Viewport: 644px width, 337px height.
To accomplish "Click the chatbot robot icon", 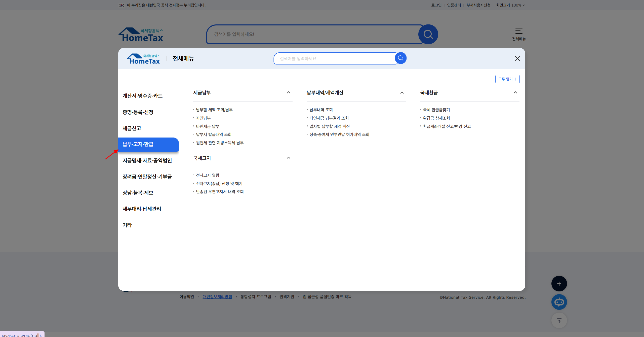I will click(559, 302).
